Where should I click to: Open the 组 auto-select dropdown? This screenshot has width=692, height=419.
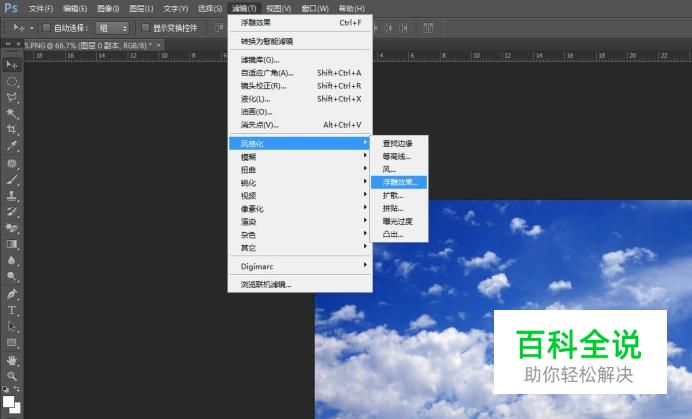pos(112,28)
